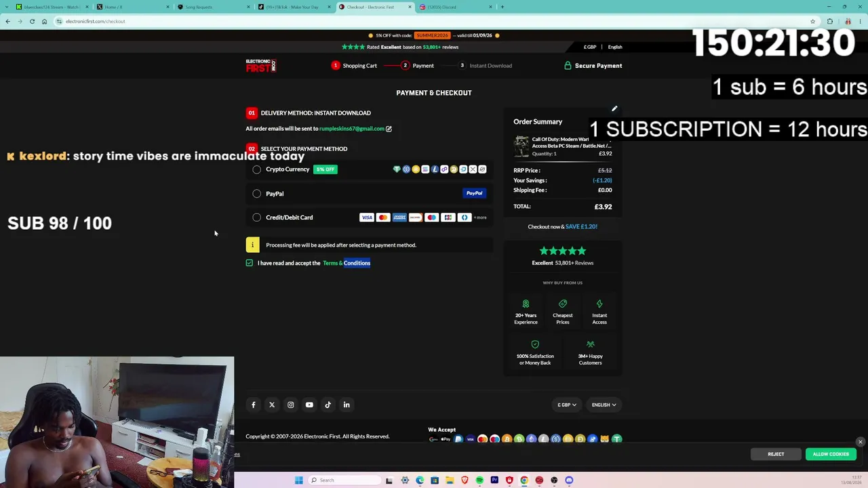Open File Explorer from the taskbar
868x488 pixels.
(450, 481)
